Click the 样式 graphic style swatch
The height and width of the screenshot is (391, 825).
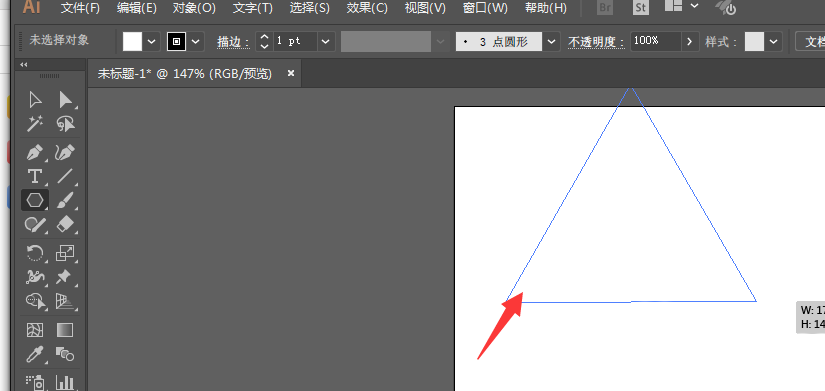click(x=754, y=42)
